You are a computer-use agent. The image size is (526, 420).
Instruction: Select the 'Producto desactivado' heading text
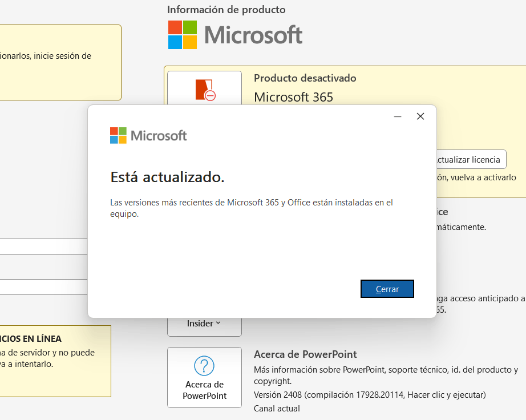[305, 78]
